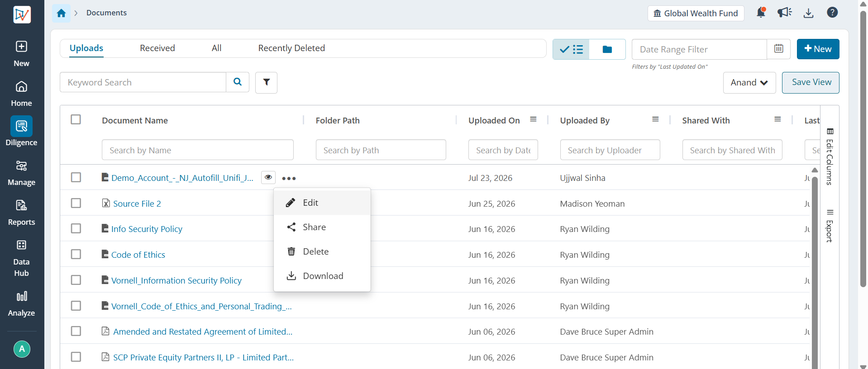Click the home breadcrumb icon
The image size is (868, 369).
pyautogui.click(x=61, y=13)
